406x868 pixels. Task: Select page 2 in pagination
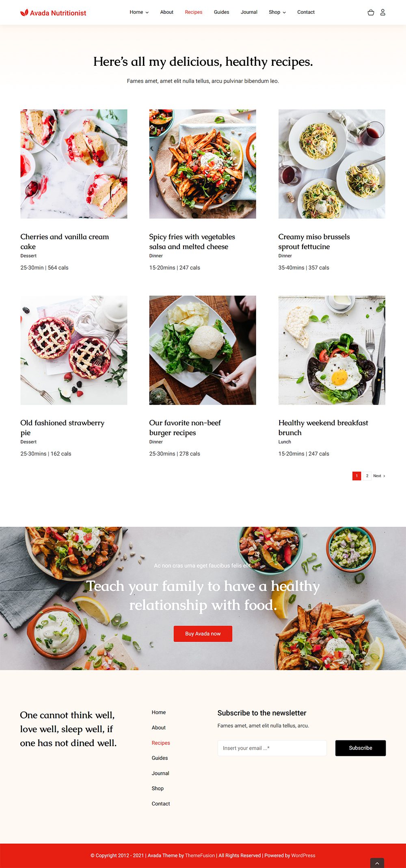367,476
